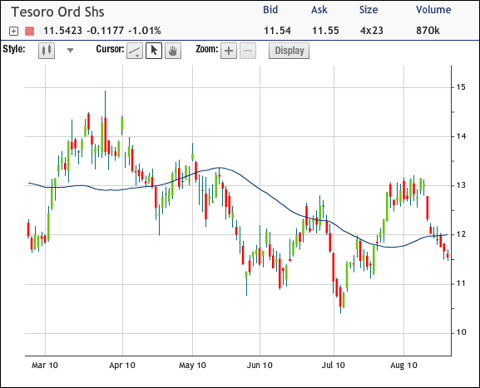Click the Jul 10 date label
Image resolution: width=480 pixels, height=388 pixels.
click(333, 365)
